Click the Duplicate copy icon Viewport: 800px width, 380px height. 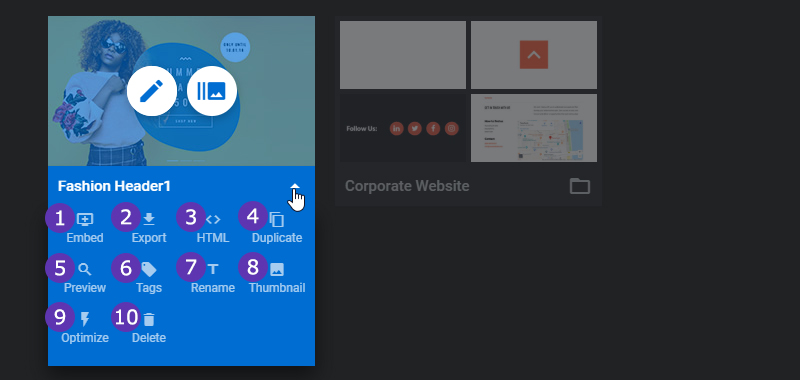[277, 219]
